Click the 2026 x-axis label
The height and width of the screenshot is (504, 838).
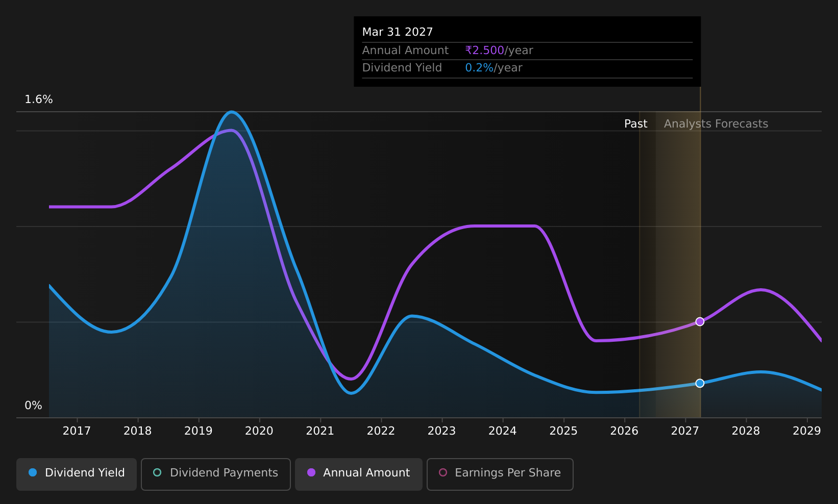point(624,431)
